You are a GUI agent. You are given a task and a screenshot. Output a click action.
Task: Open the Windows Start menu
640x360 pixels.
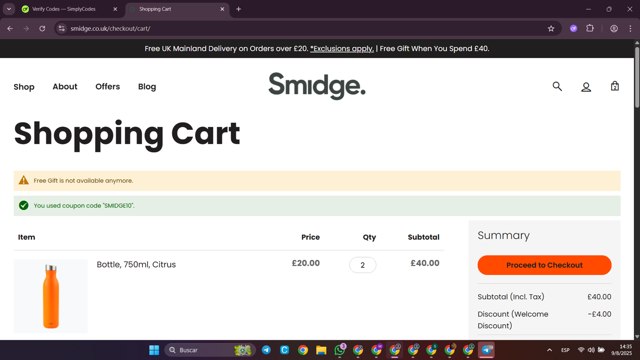coord(154,350)
